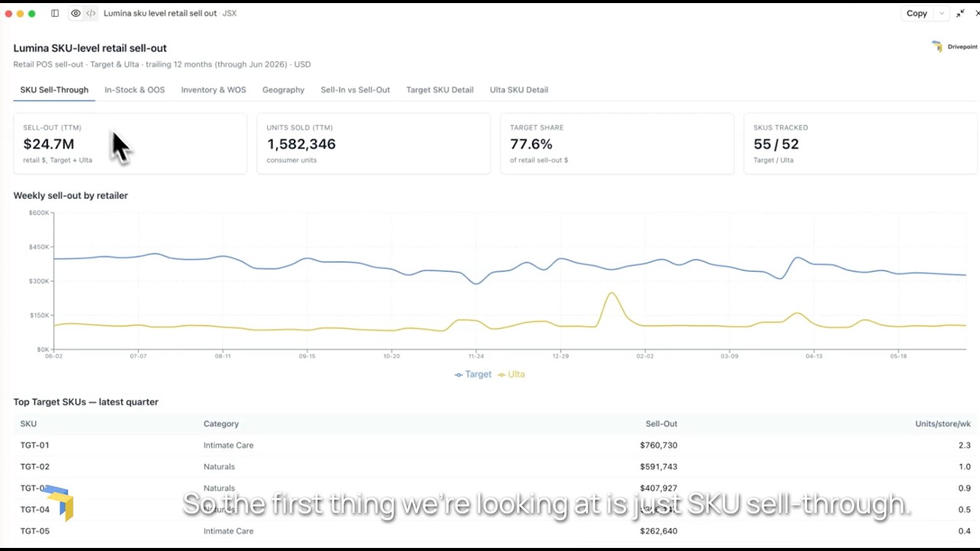The width and height of the screenshot is (980, 551).
Task: Select the TGT-05 row
Action: click(x=495, y=530)
